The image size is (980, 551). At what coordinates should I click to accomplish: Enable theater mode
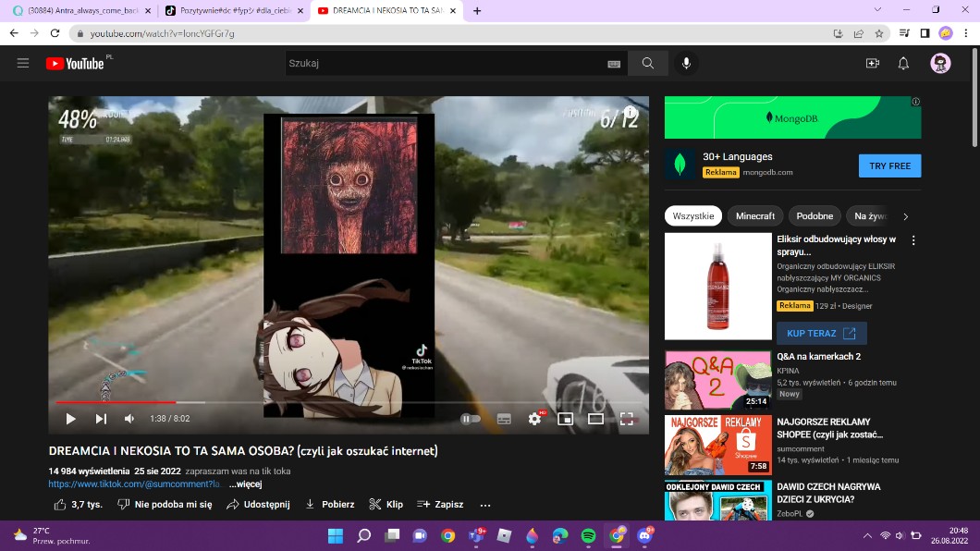pyautogui.click(x=595, y=419)
